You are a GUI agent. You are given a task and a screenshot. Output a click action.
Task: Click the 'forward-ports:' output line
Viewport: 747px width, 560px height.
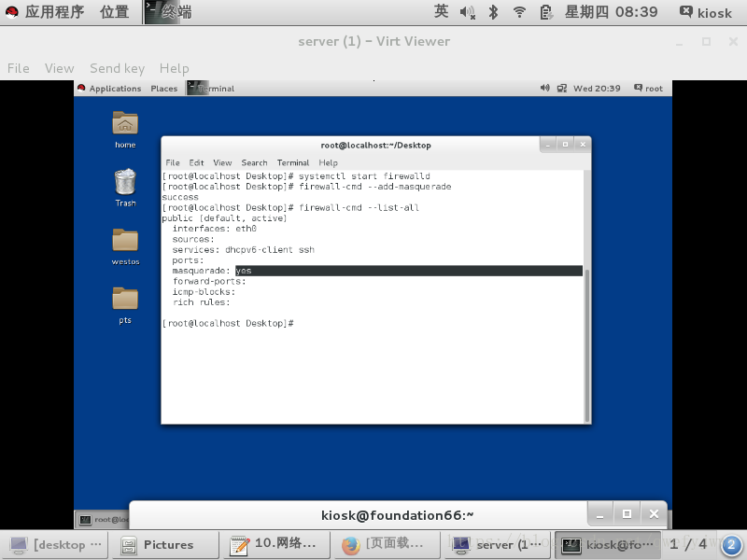tap(209, 281)
